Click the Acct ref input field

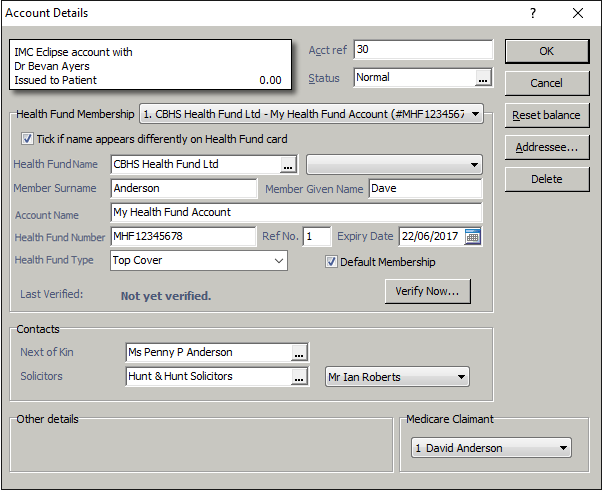pyautogui.click(x=422, y=50)
